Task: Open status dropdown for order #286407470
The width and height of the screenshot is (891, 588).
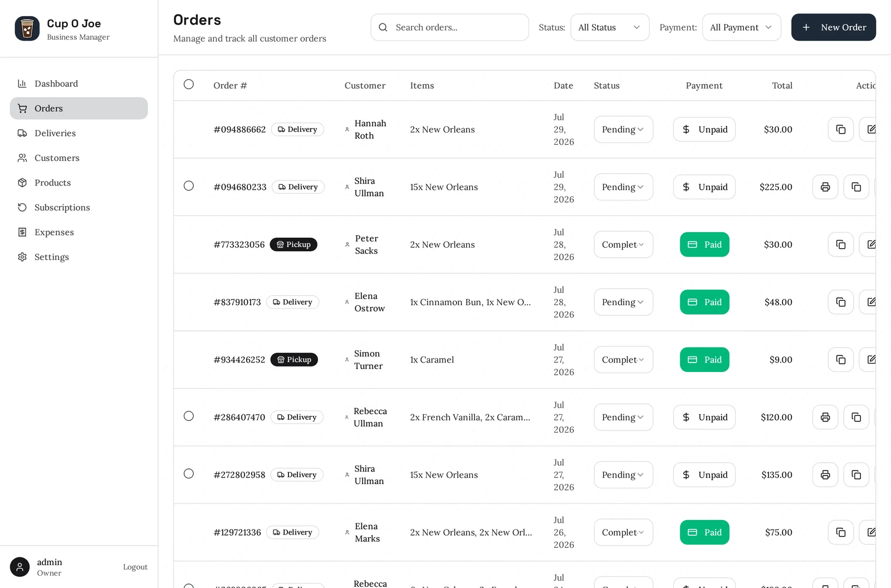Action: [623, 417]
